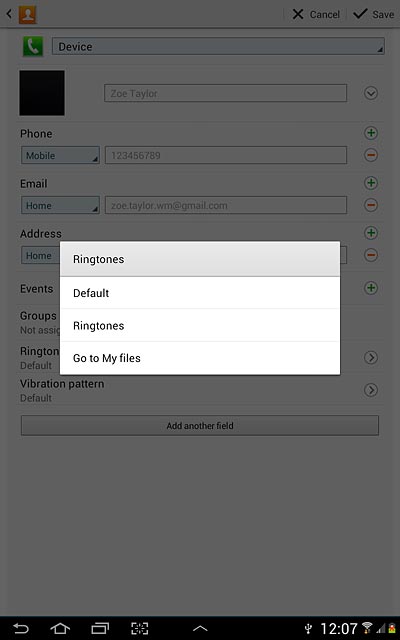The image size is (400, 640).
Task: Select the green plus icon beside Phone
Action: coord(371,133)
